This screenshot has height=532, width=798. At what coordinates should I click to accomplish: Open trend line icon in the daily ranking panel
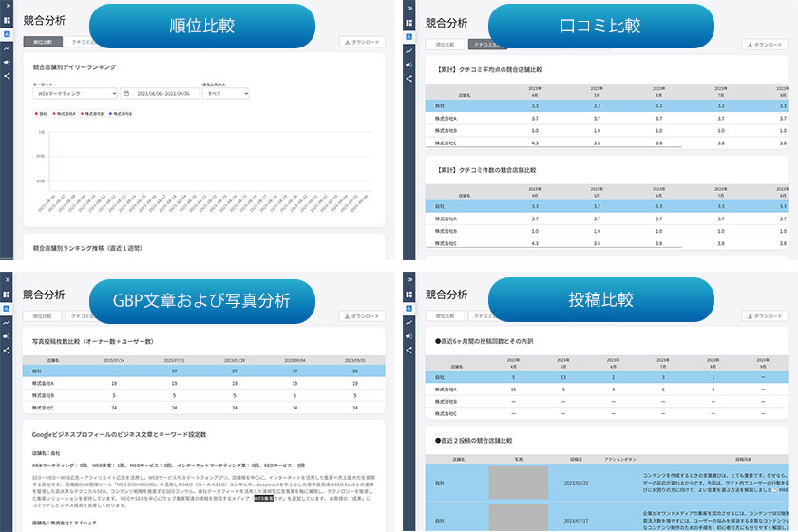8,48
